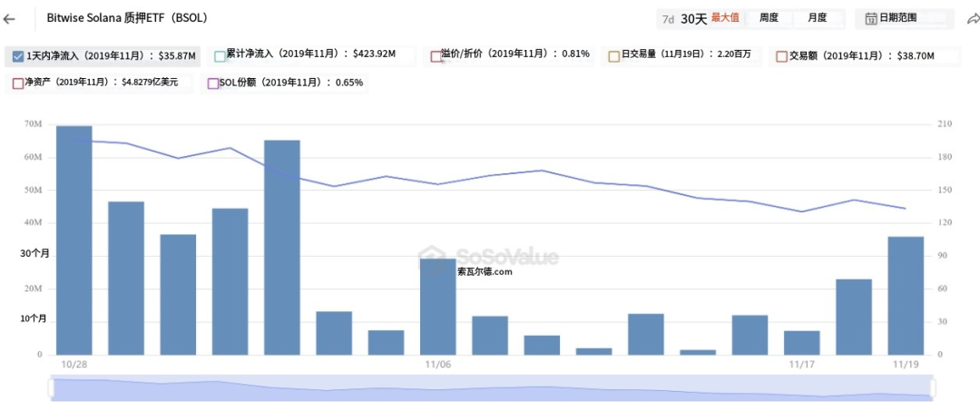Switch to 周度 weekly view
Screen dimensions: 980x402
click(769, 18)
